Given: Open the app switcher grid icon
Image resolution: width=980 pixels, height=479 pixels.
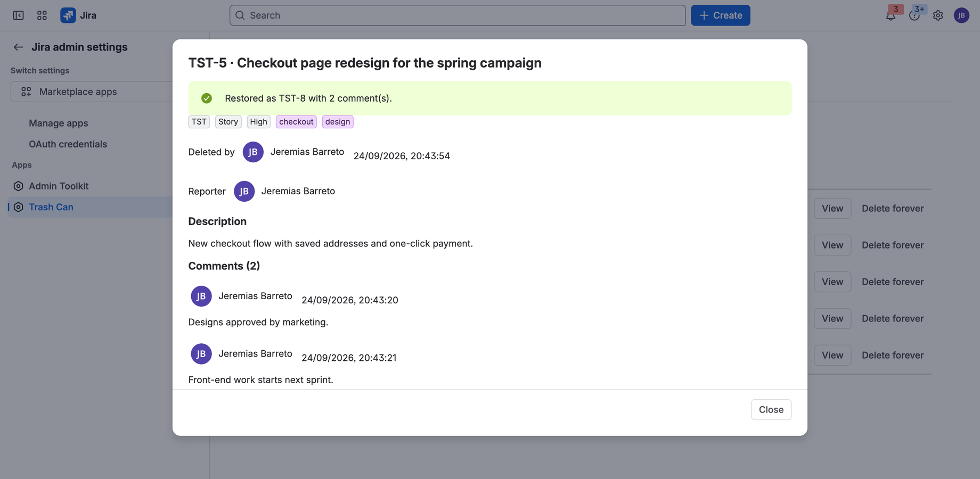Looking at the screenshot, I should click(42, 15).
